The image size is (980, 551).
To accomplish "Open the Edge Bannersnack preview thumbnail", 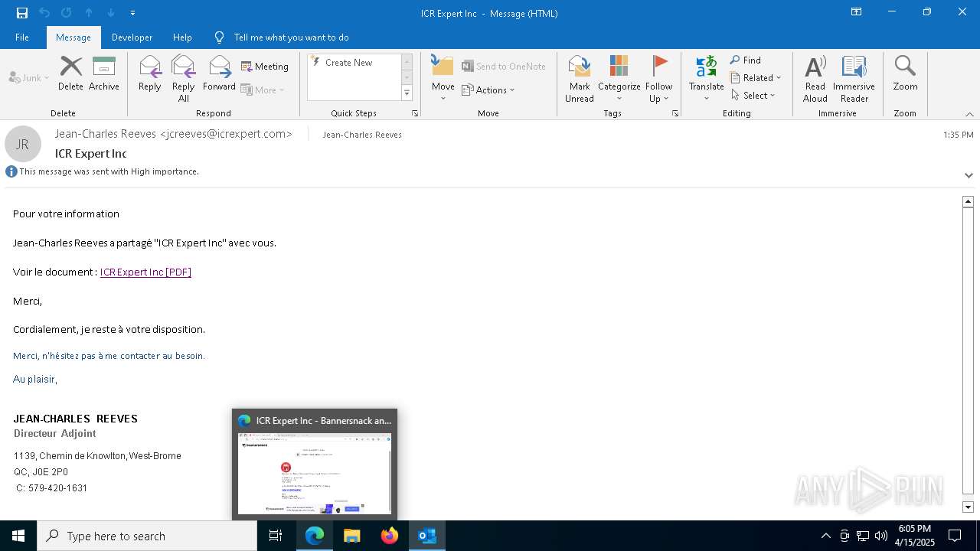I will pos(315,465).
